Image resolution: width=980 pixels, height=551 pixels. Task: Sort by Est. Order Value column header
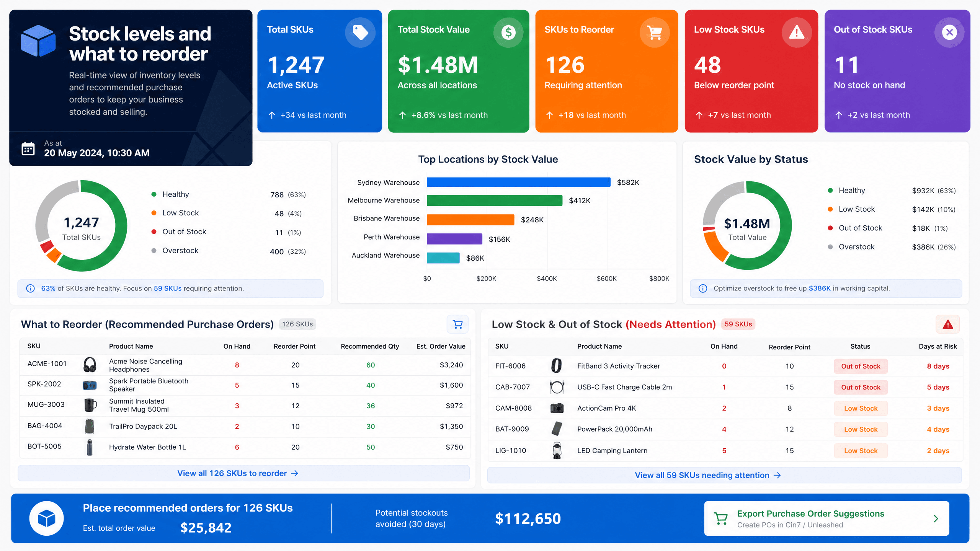tap(441, 346)
